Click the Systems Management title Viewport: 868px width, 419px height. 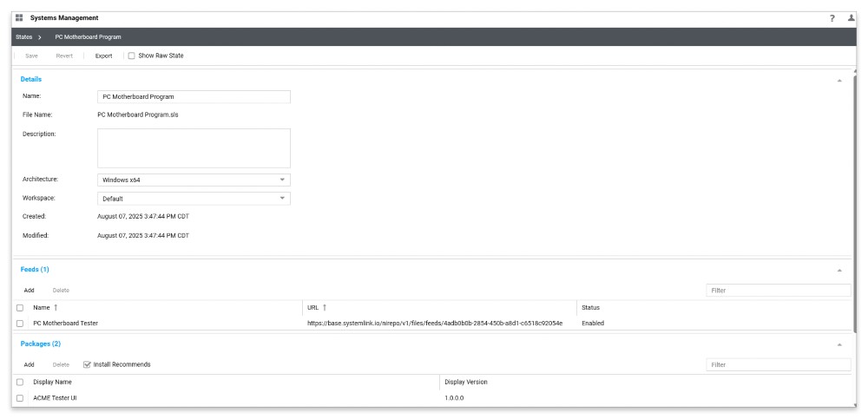[x=64, y=18]
